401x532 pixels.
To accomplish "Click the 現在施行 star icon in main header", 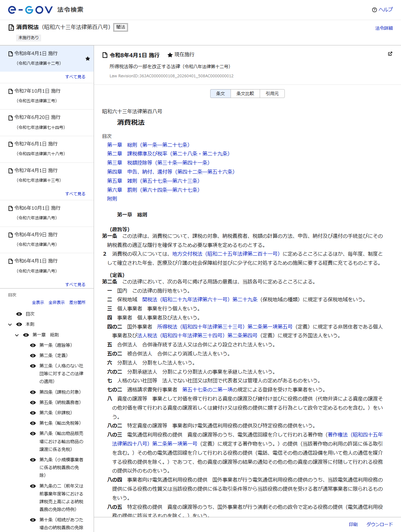I will tap(170, 55).
